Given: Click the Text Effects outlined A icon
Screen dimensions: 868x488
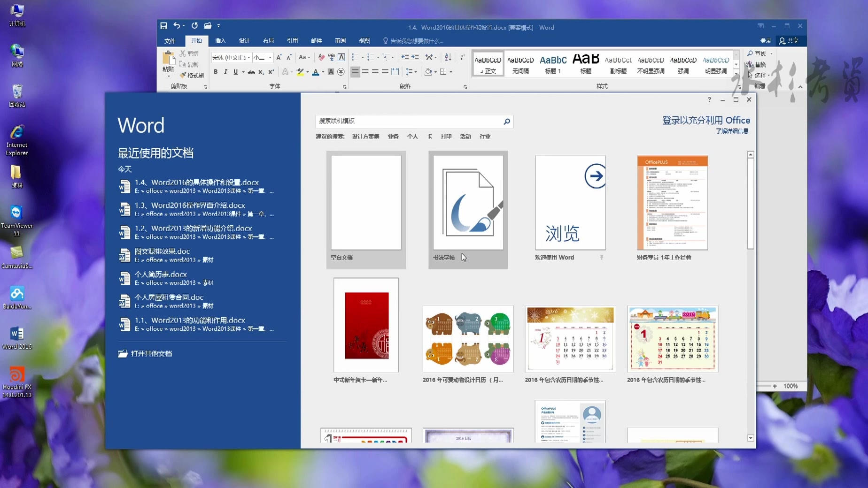Looking at the screenshot, I should pos(285,72).
